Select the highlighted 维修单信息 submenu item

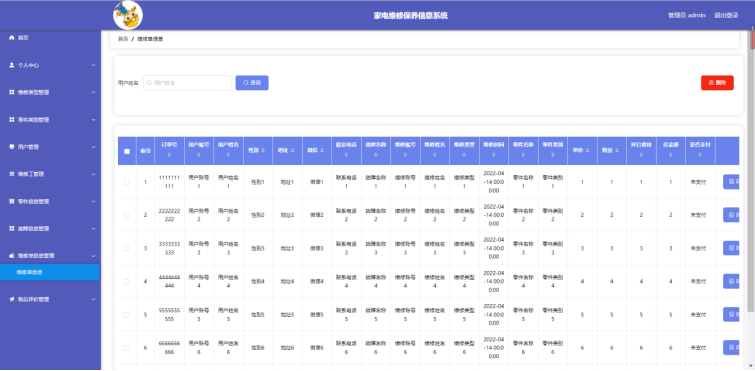[x=50, y=272]
